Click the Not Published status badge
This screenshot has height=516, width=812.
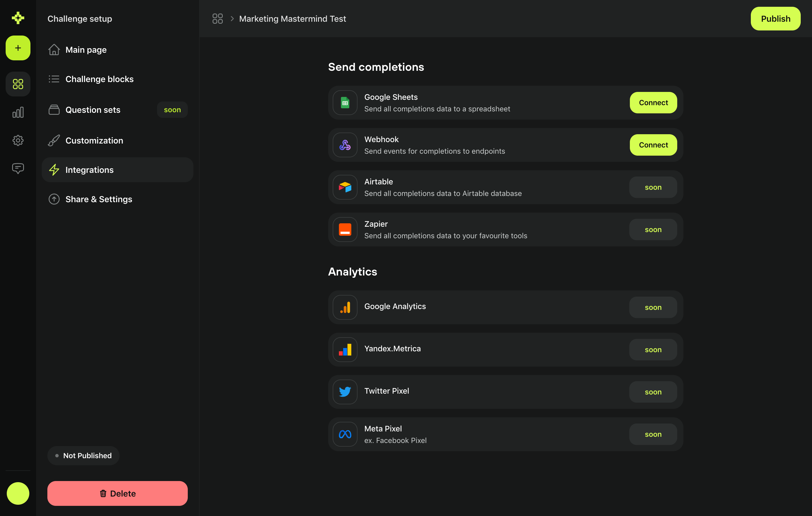pyautogui.click(x=83, y=456)
